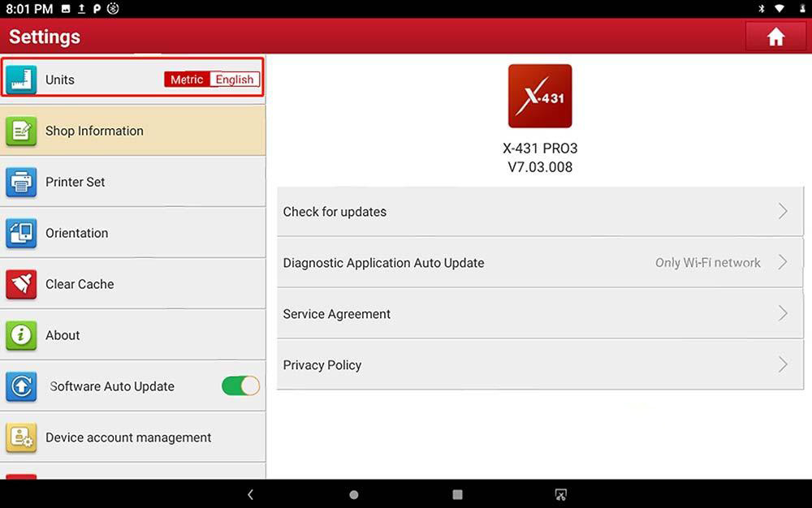Open the Privacy Policy
The height and width of the screenshot is (508, 812).
540,365
